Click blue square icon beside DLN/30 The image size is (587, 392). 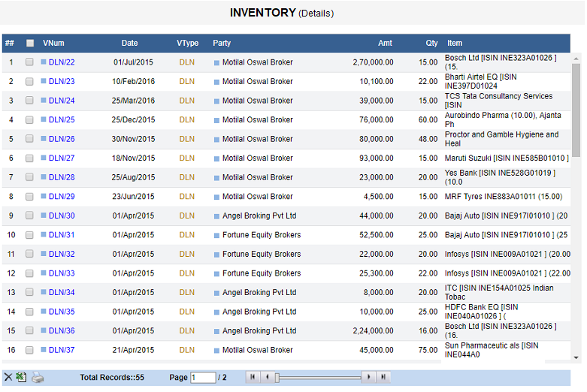pyautogui.click(x=44, y=215)
